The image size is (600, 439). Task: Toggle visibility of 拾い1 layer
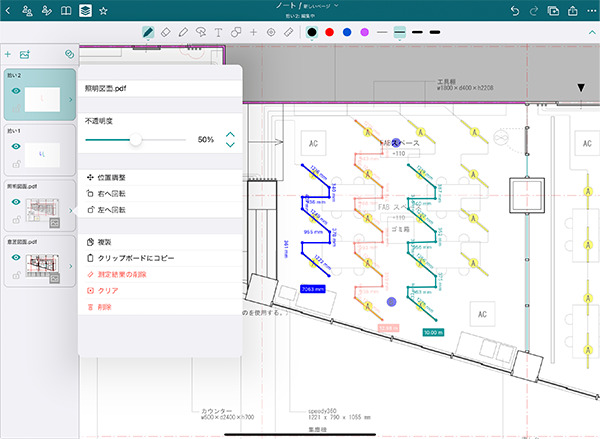[x=16, y=146]
